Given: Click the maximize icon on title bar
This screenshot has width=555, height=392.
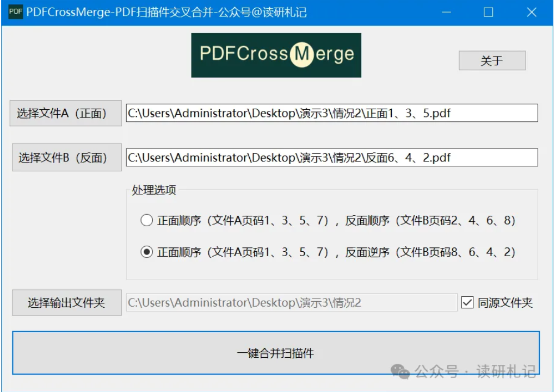Looking at the screenshot, I should pos(488,11).
